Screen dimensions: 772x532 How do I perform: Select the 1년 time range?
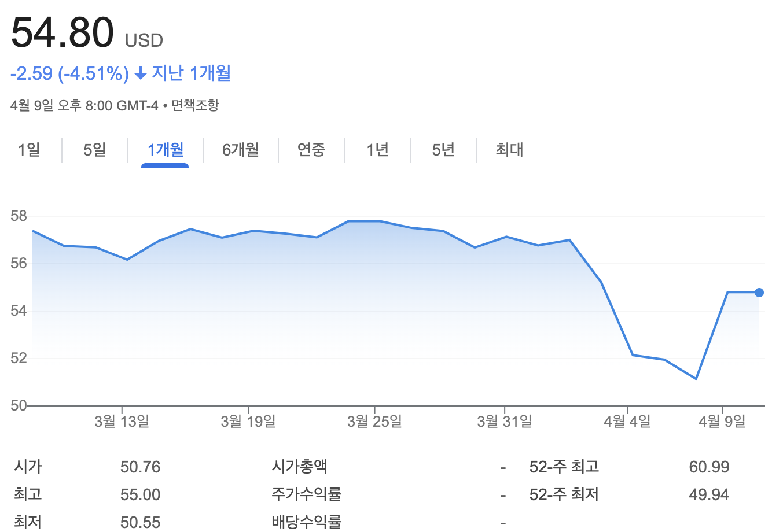[x=377, y=150]
